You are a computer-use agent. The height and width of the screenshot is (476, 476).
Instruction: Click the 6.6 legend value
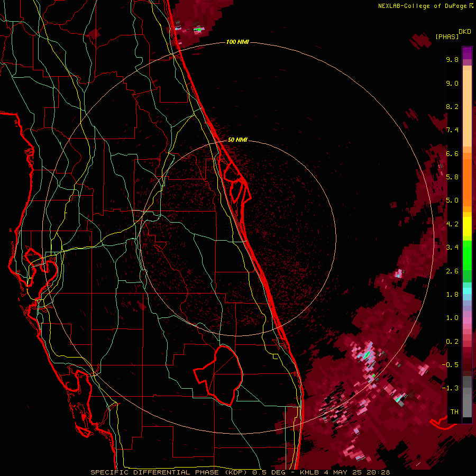pos(452,153)
